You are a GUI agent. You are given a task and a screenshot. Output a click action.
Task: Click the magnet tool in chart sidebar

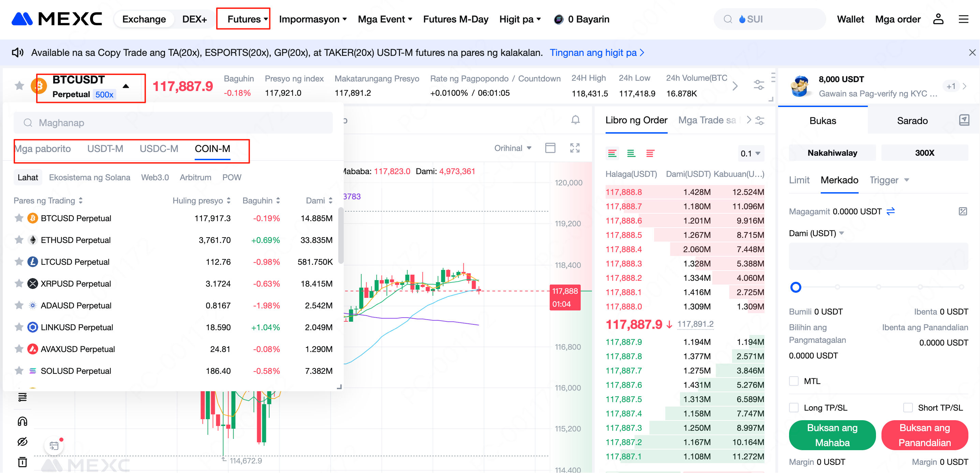point(23,421)
